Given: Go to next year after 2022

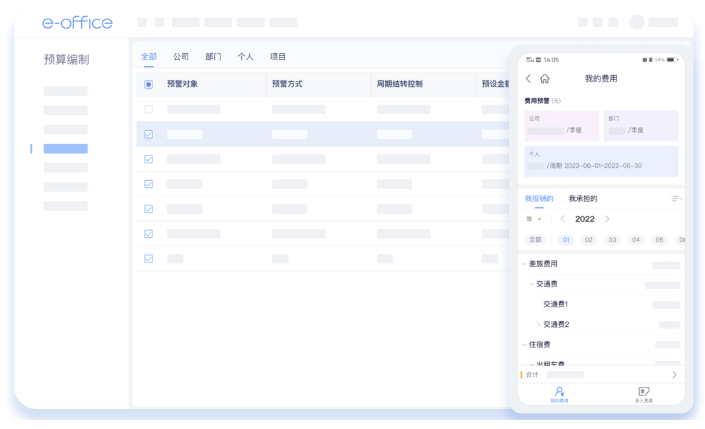Looking at the screenshot, I should (607, 219).
